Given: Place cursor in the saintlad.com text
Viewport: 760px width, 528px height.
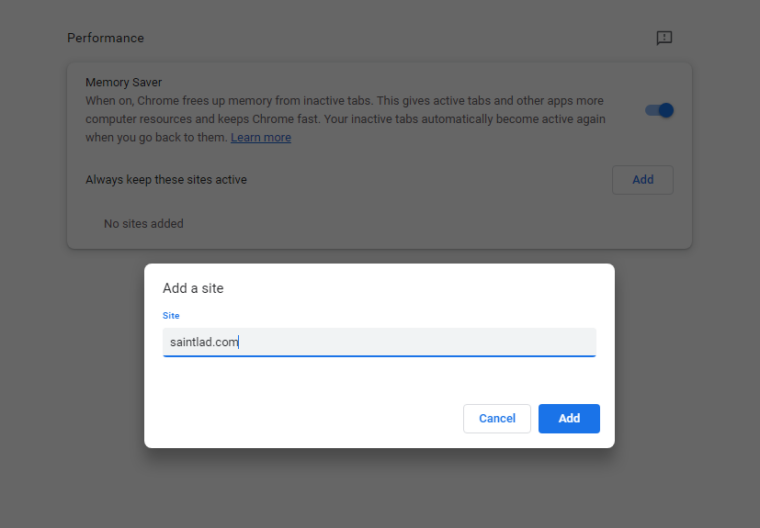Looking at the screenshot, I should 204,342.
